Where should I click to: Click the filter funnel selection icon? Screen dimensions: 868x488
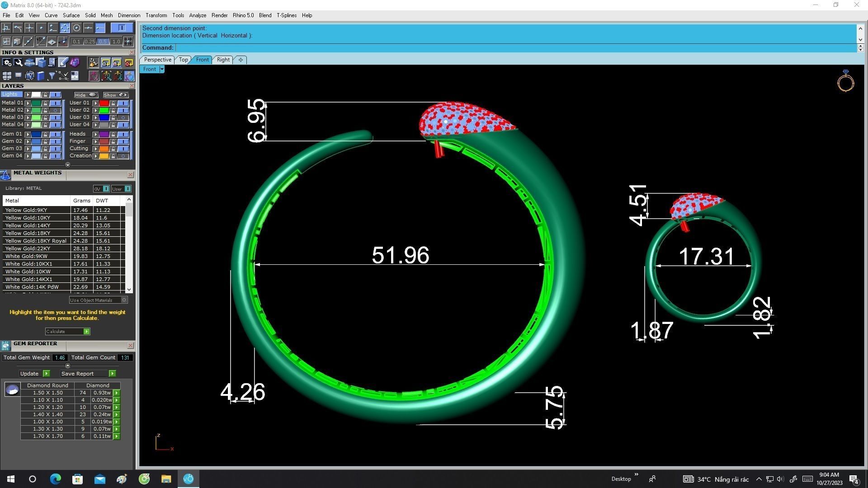[52, 76]
